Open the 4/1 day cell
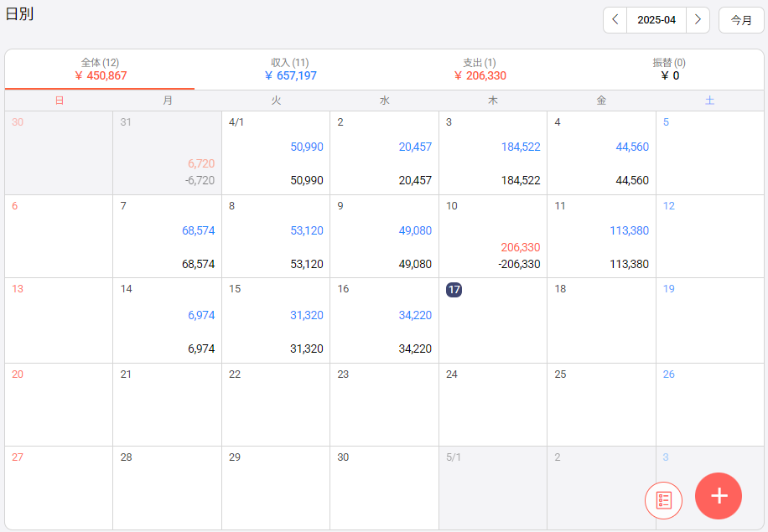This screenshot has width=768, height=532. pos(276,152)
